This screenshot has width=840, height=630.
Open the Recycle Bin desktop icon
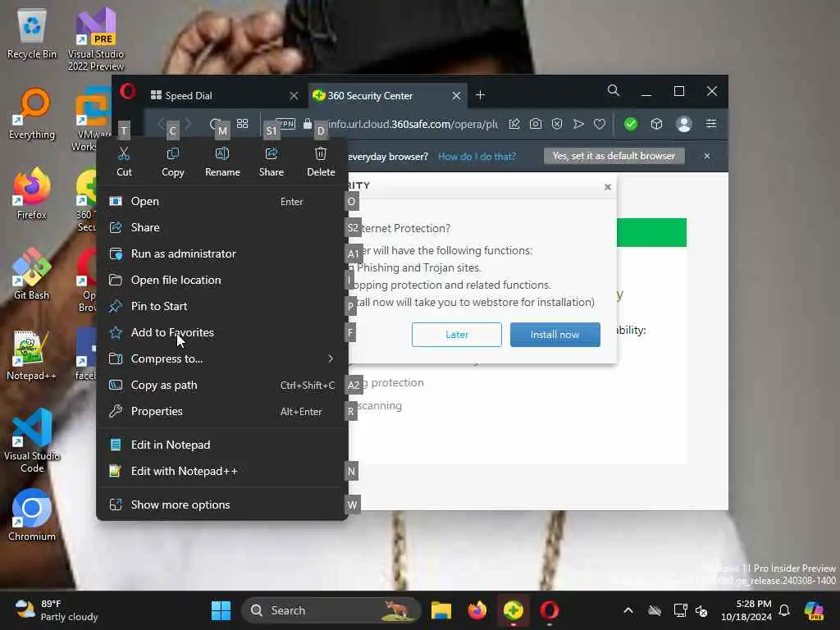[x=32, y=34]
